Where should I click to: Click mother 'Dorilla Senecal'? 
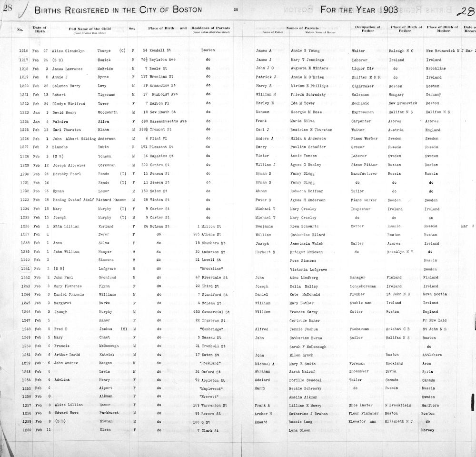click(x=306, y=380)
